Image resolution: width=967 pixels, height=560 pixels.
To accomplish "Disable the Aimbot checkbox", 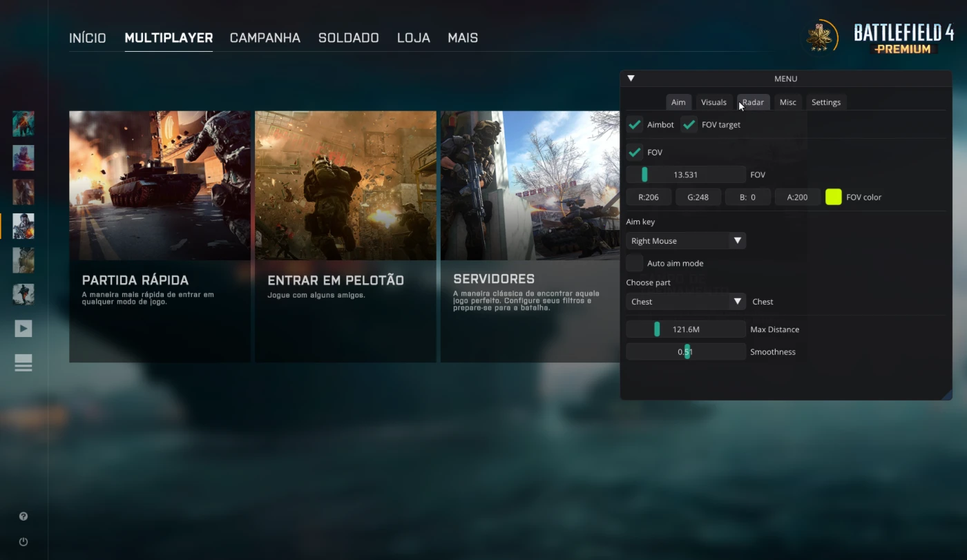I will coord(635,125).
